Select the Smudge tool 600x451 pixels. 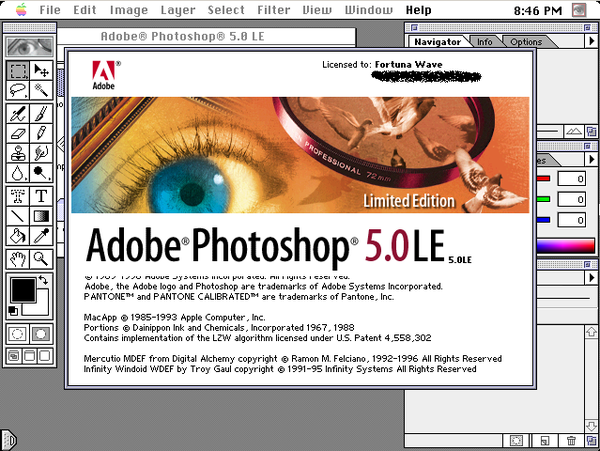click(x=41, y=153)
